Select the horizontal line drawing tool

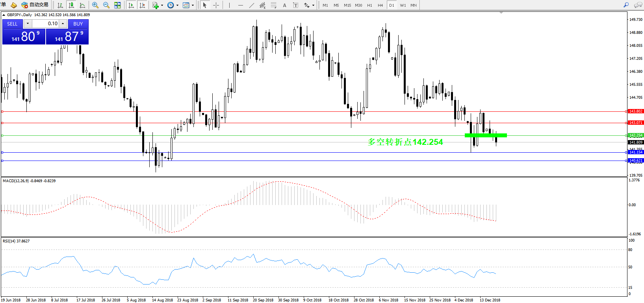[240, 5]
